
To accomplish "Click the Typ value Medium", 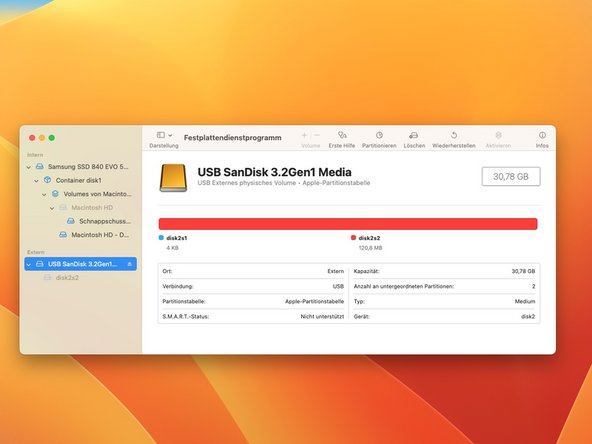I will [x=525, y=301].
